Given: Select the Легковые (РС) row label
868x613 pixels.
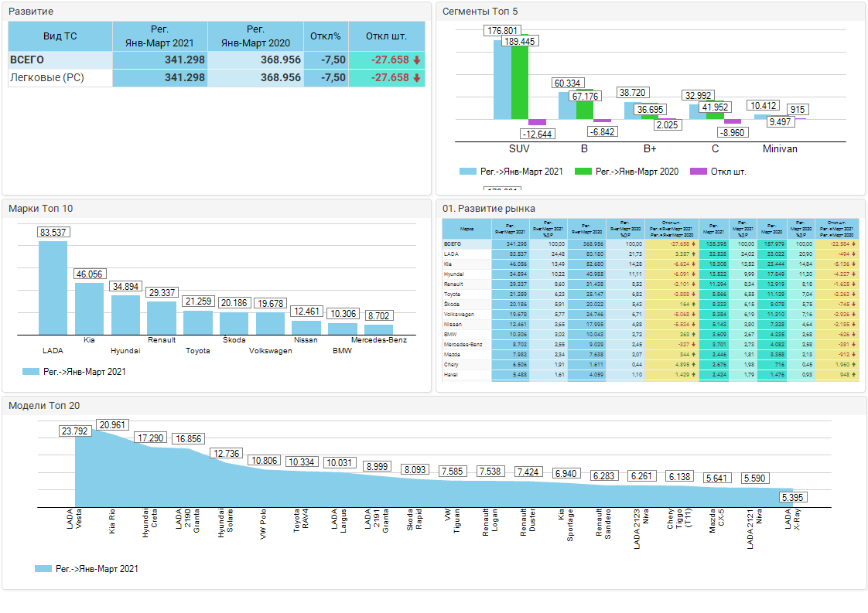Looking at the screenshot, I should [x=46, y=78].
